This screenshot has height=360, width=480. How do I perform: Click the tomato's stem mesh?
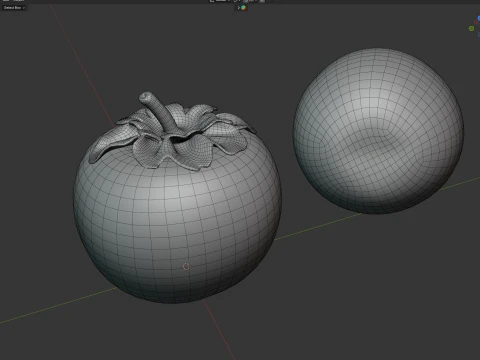tap(159, 112)
